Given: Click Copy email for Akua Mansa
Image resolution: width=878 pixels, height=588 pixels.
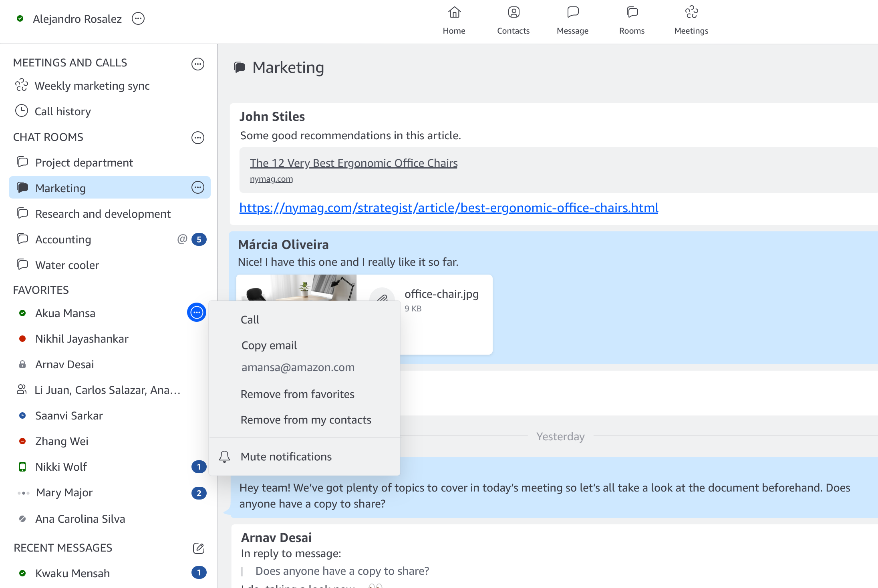Looking at the screenshot, I should pos(269,345).
